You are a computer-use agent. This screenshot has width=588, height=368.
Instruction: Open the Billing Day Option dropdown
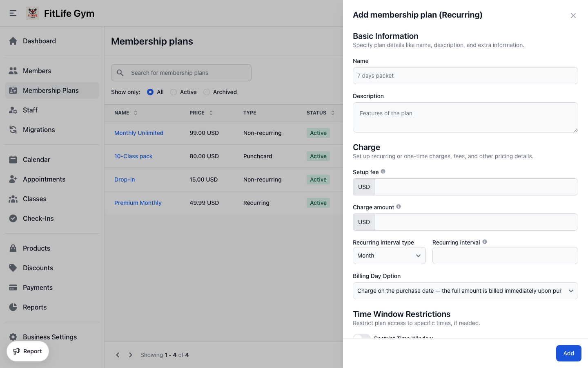point(465,291)
